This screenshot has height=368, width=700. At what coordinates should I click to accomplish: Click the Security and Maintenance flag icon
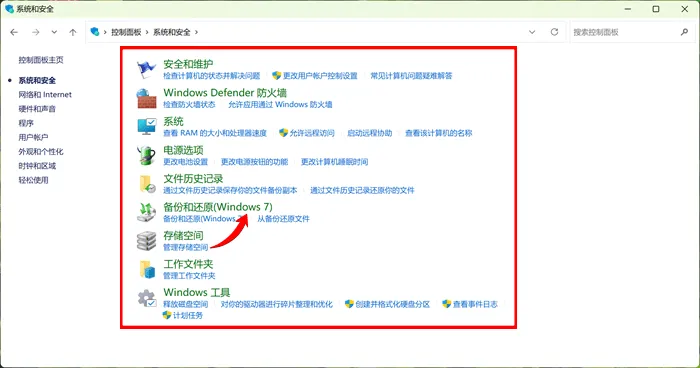146,69
